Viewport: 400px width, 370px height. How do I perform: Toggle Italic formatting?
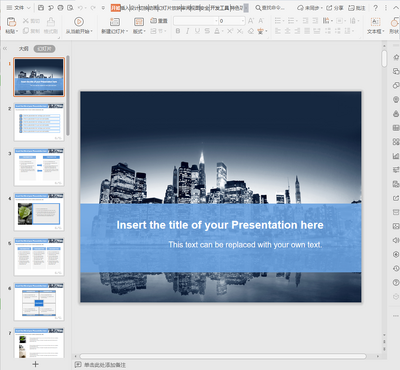coord(188,31)
